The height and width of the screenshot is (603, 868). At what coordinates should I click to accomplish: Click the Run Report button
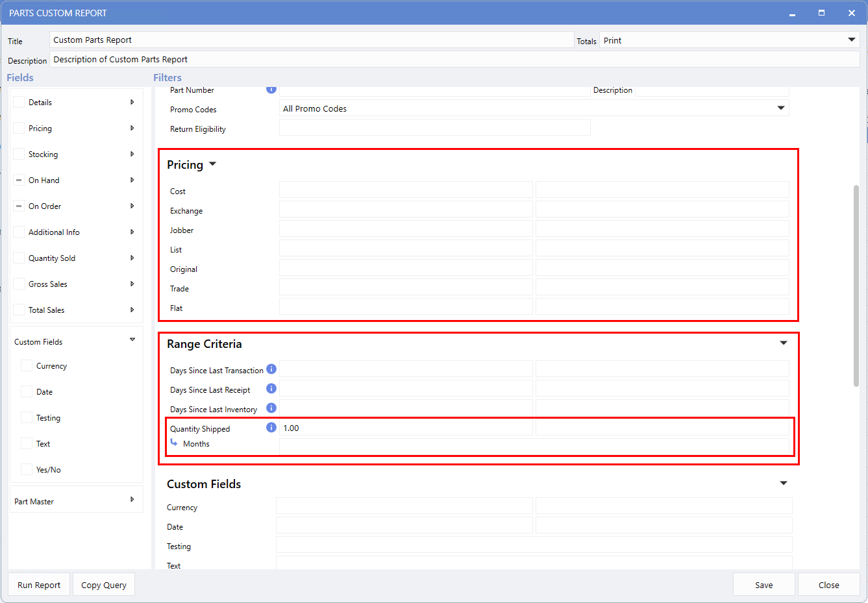39,585
